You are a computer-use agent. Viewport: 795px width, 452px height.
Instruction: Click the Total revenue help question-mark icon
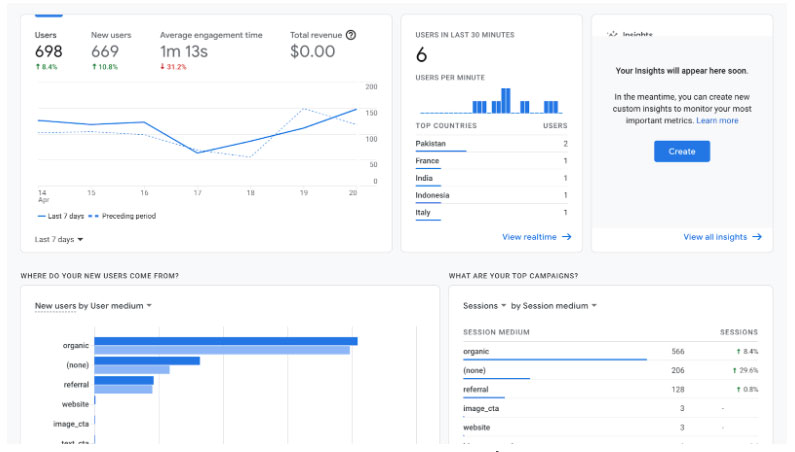pyautogui.click(x=351, y=35)
